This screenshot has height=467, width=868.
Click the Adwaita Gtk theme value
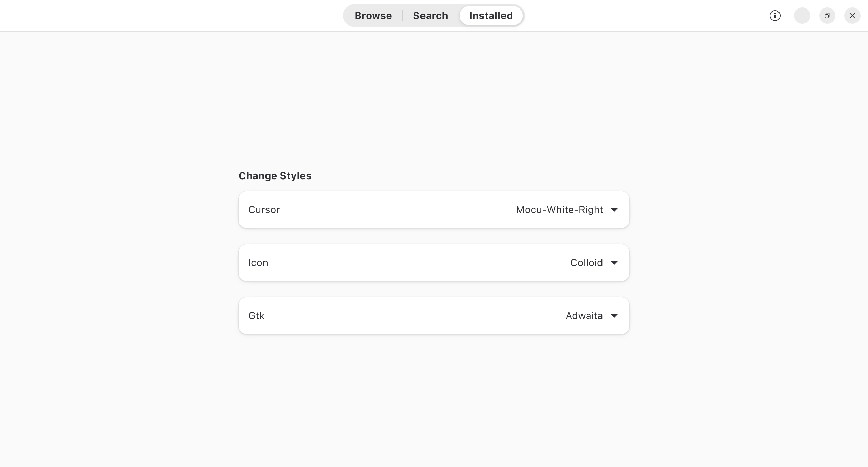pos(584,316)
